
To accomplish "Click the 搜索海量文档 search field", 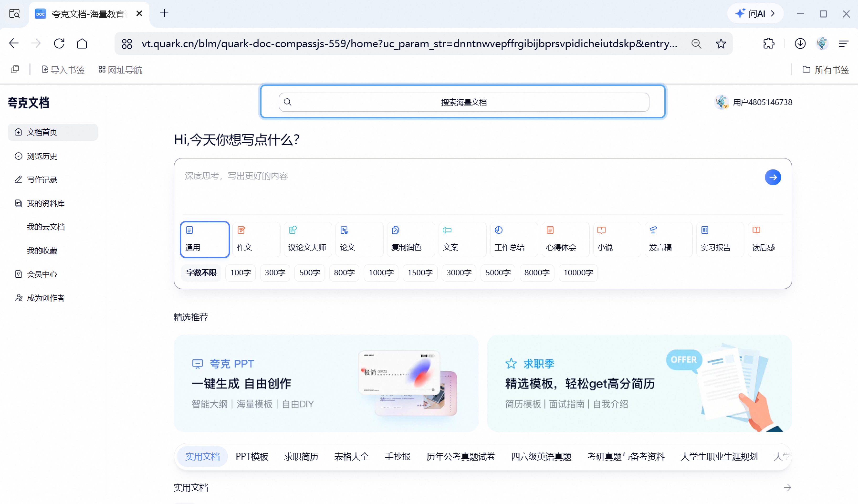I will click(x=464, y=102).
